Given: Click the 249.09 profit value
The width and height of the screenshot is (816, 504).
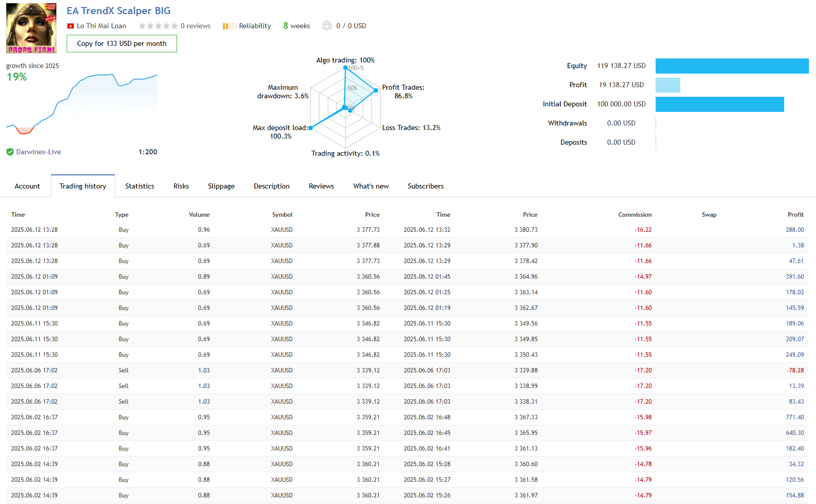Looking at the screenshot, I should (x=795, y=355).
